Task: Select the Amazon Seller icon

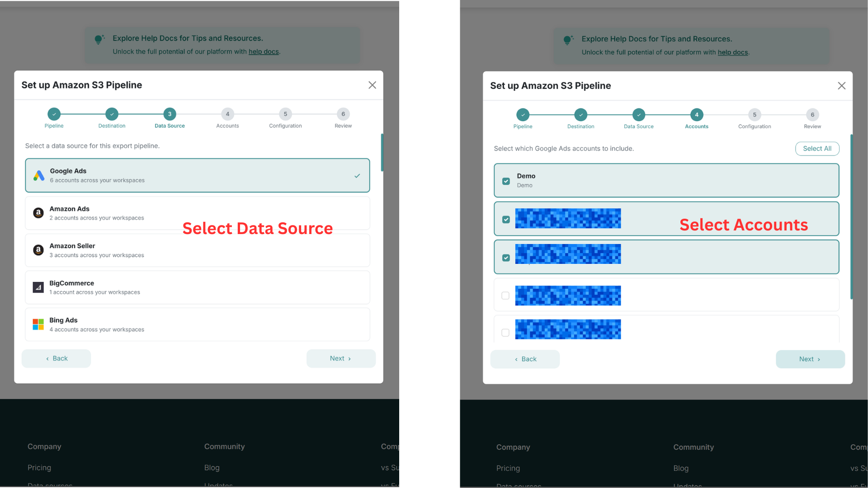Action: [x=38, y=250]
